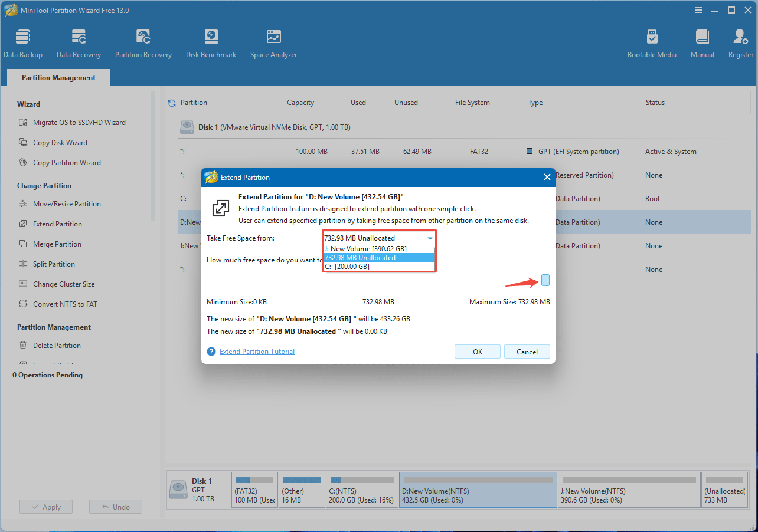The width and height of the screenshot is (758, 532).
Task: Refresh the partition list
Action: (x=172, y=101)
